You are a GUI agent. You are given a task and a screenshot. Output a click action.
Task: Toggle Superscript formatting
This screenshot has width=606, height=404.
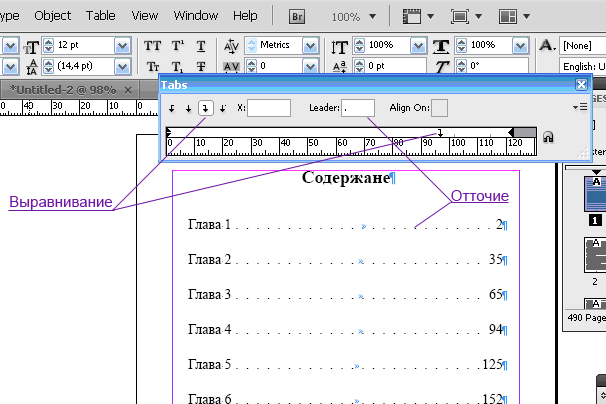pos(177,46)
